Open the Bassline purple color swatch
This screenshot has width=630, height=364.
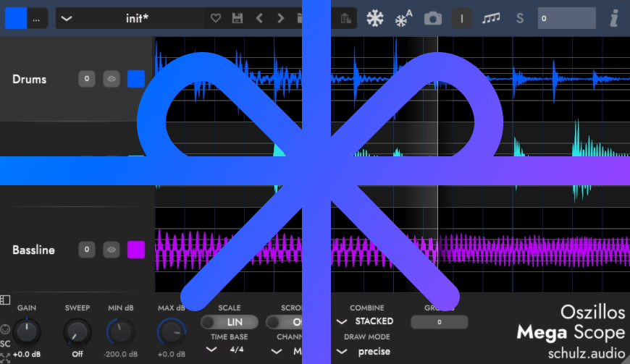[136, 250]
